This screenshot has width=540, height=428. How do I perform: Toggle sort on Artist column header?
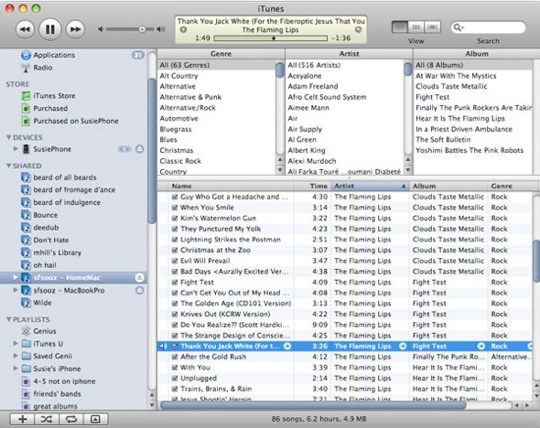[370, 186]
